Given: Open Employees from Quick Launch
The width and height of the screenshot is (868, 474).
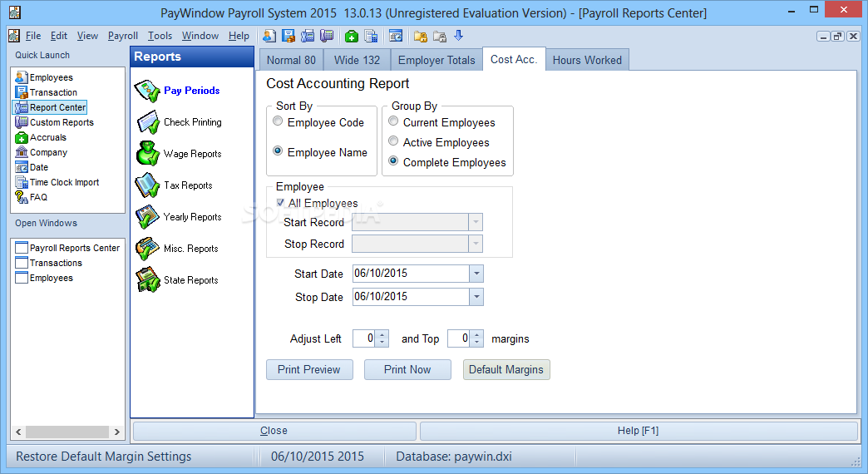Looking at the screenshot, I should (x=44, y=77).
